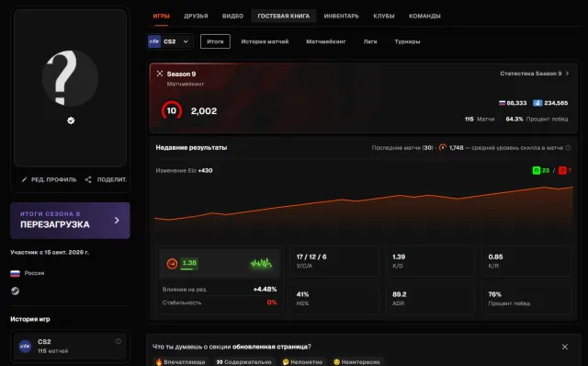Click the 64.3% Процент побед text
588x366 pixels.
(x=537, y=119)
